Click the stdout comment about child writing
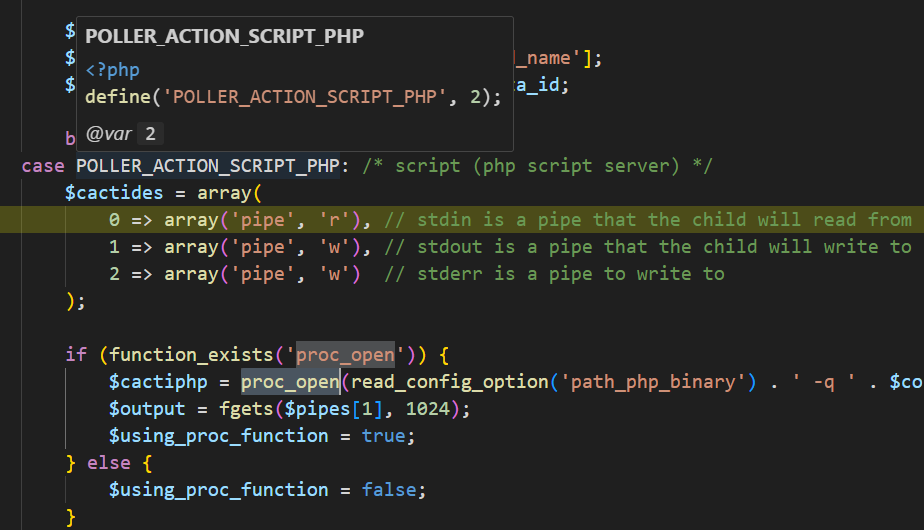This screenshot has height=530, width=924. coord(648,247)
